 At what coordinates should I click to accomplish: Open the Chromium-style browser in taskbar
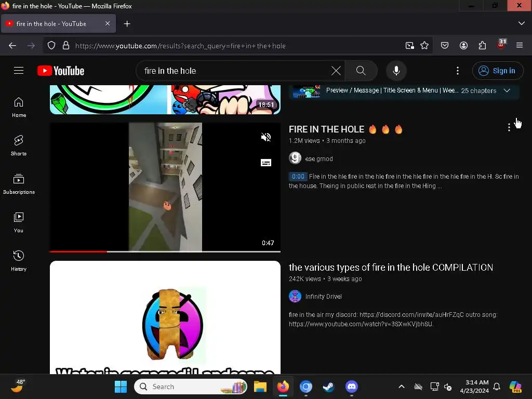coord(305,387)
